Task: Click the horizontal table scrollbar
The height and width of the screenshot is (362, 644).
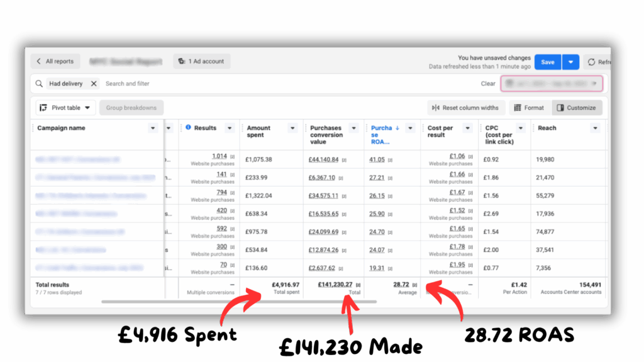Action: 239,302
